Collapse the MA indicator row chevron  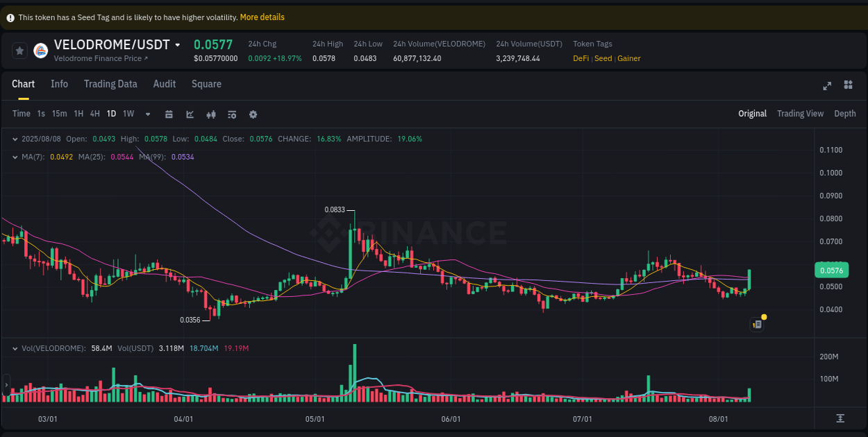pos(15,157)
